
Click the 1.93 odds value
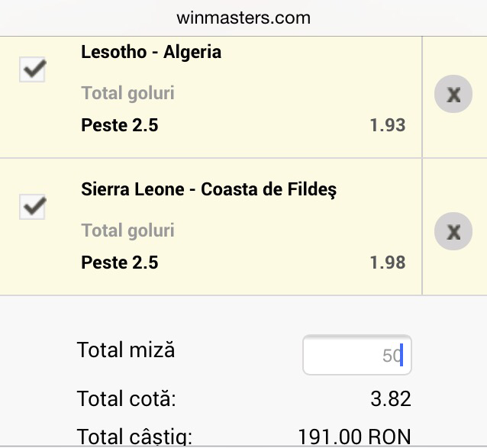pos(387,125)
